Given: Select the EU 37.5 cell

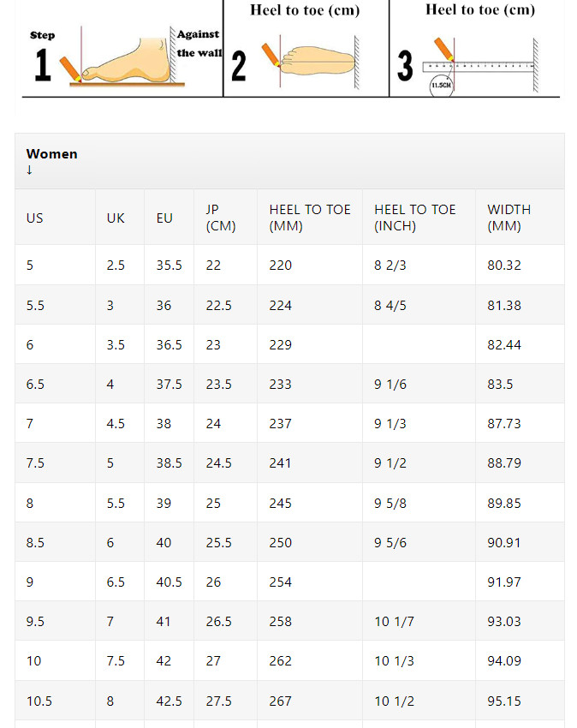Looking at the screenshot, I should (x=169, y=384).
